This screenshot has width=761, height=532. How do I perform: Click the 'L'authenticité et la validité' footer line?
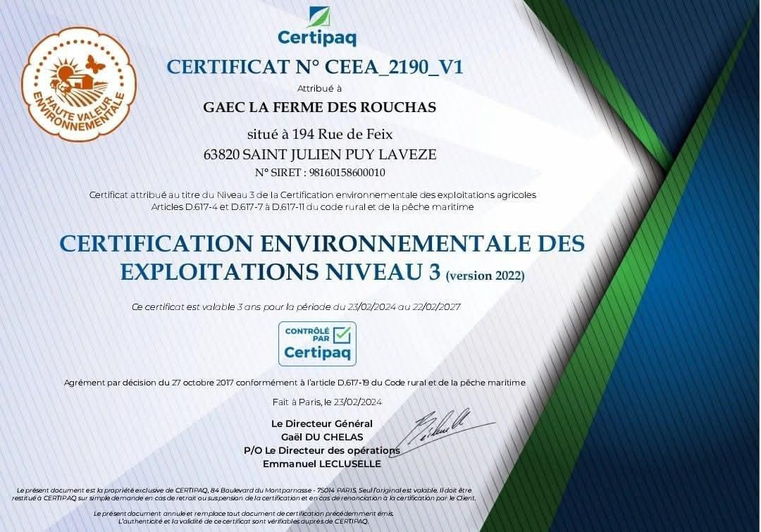(244, 521)
